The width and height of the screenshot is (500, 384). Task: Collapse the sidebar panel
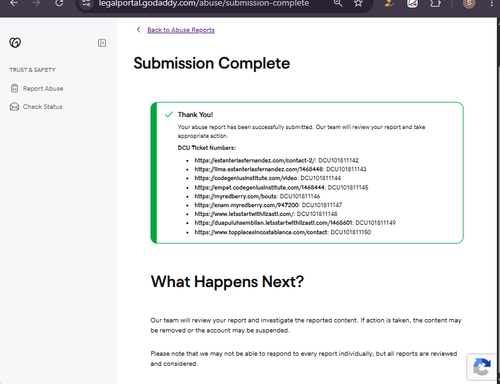click(102, 43)
